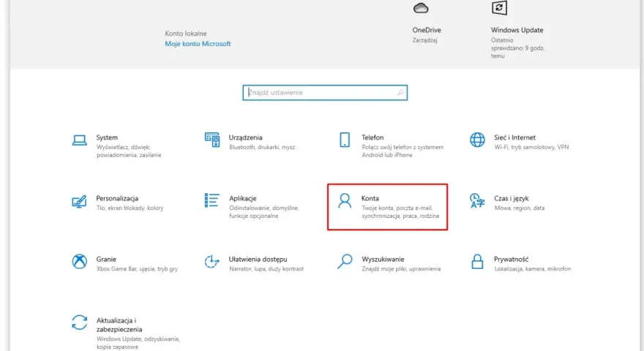
Task: Select the Telefon phone icon
Action: click(x=345, y=140)
